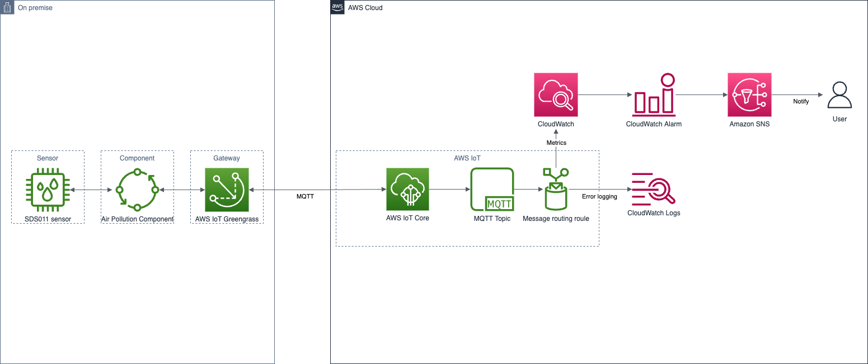Select the Sensor group title
The width and height of the screenshot is (868, 364).
[48, 158]
